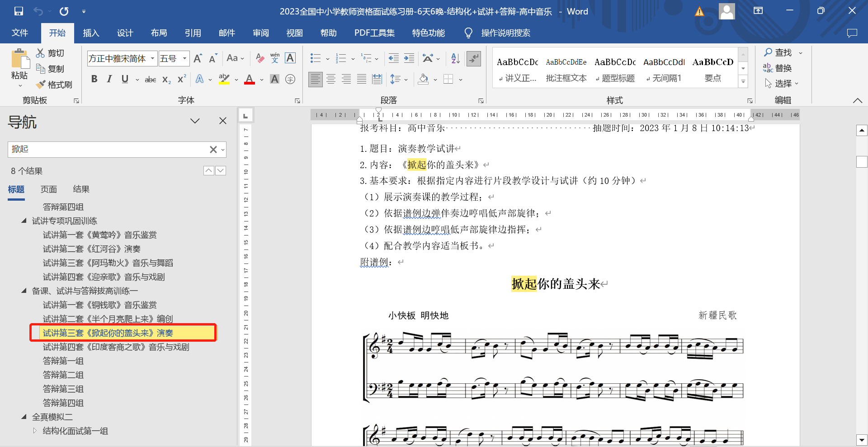Open the 插入 ribbon tab
The height and width of the screenshot is (447, 868).
click(x=91, y=33)
